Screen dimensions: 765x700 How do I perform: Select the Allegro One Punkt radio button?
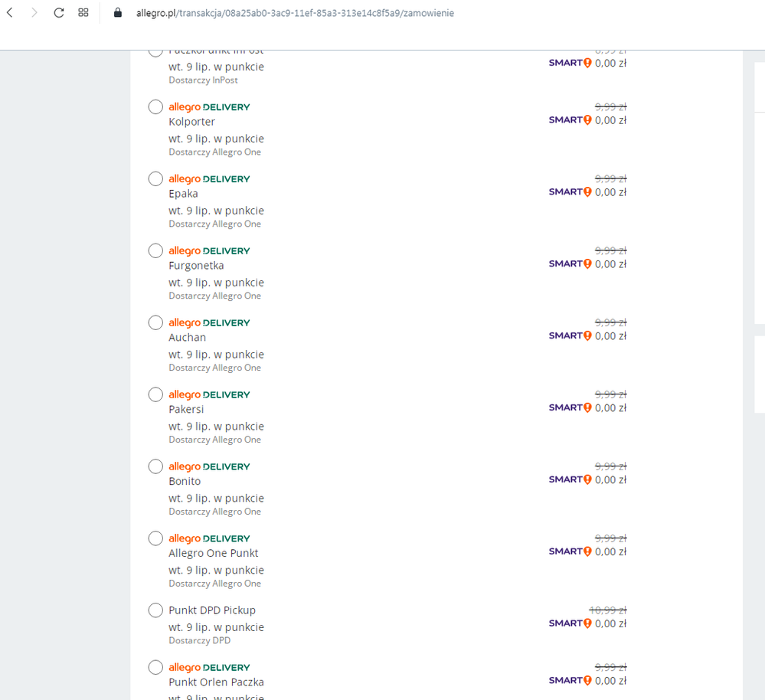pos(155,538)
